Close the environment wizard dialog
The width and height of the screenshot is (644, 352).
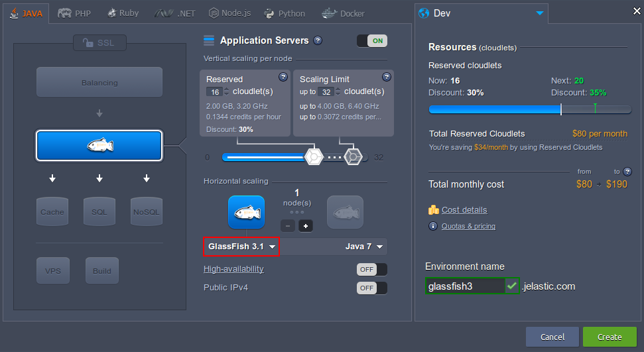click(x=637, y=11)
